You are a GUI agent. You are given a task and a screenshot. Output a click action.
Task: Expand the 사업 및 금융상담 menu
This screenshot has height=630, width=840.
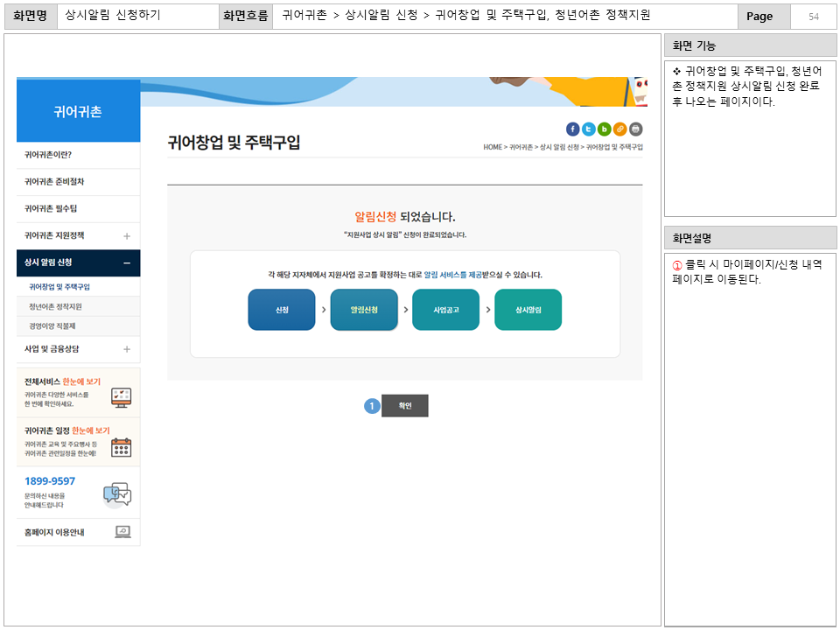[x=78, y=349]
